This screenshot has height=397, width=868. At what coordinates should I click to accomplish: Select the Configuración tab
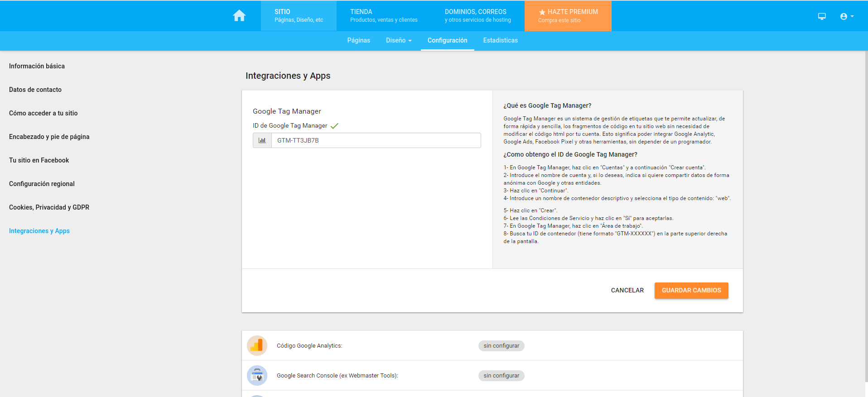click(447, 40)
